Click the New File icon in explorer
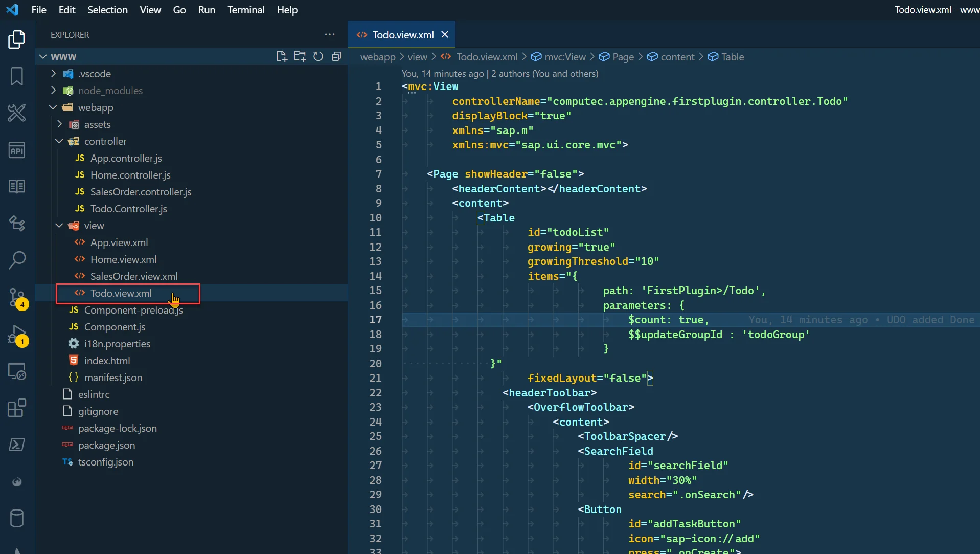980x554 pixels. (x=281, y=56)
